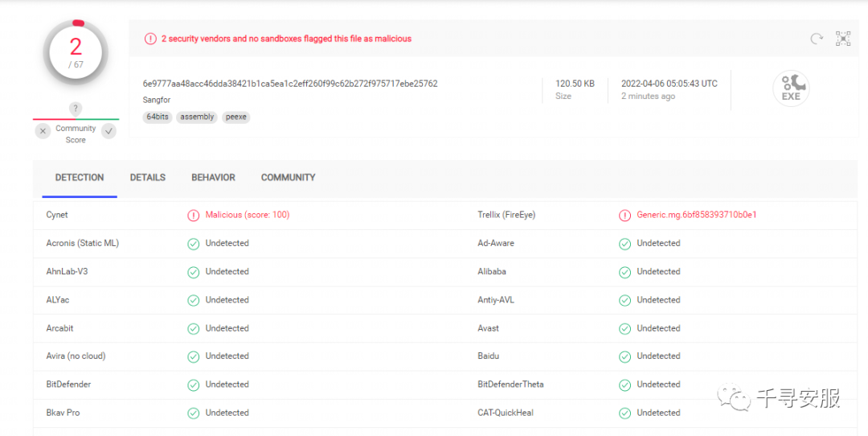Click the Sangfor file name
The height and width of the screenshot is (436, 868).
(x=157, y=101)
